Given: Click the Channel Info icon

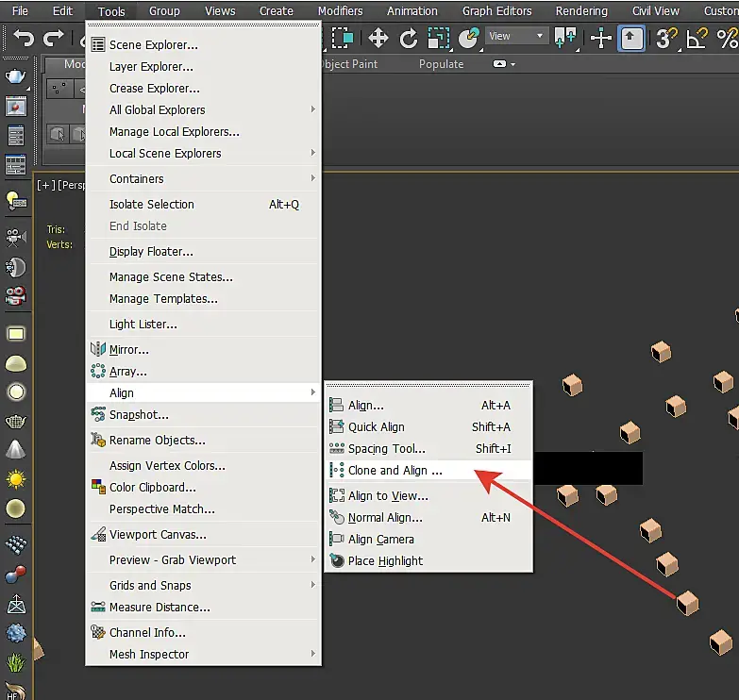Looking at the screenshot, I should tap(98, 632).
